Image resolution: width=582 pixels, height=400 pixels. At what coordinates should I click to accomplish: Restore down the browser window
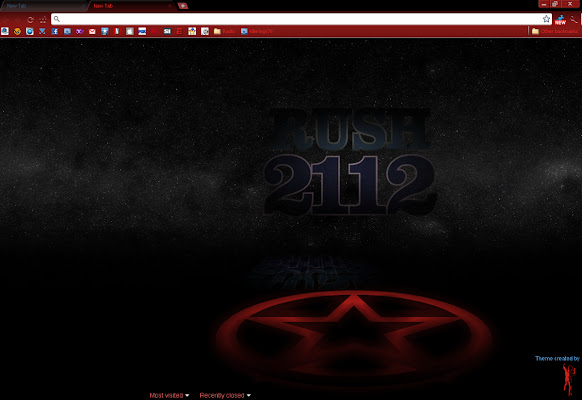(555, 4)
